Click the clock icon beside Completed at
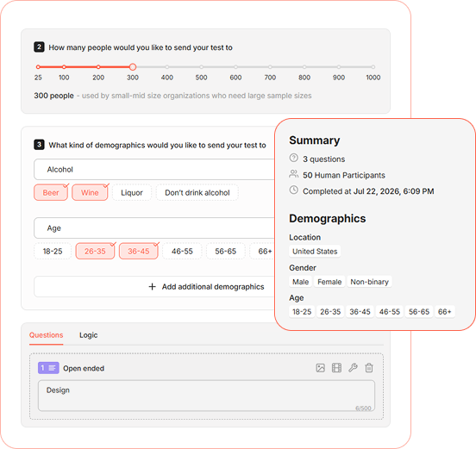The image size is (476, 449). 293,190
